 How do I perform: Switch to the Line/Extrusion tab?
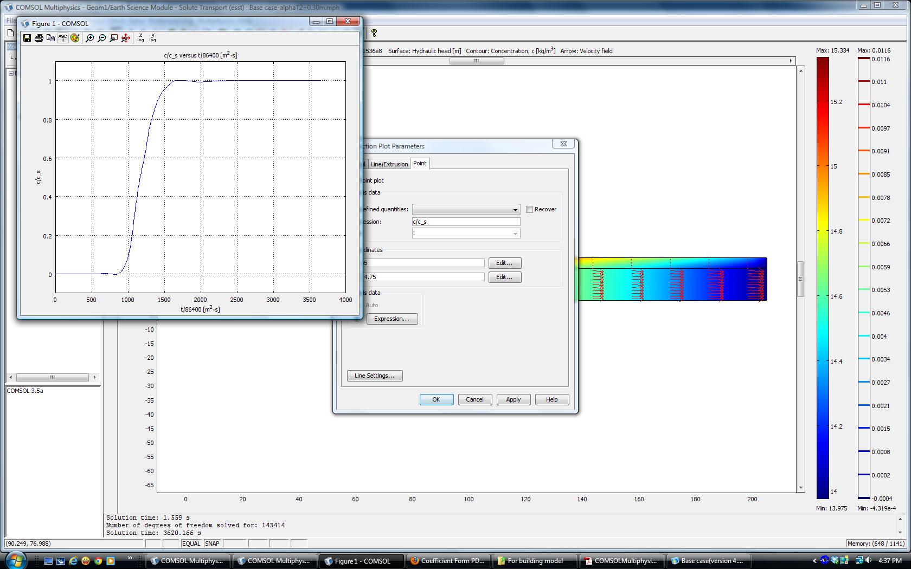tap(389, 164)
